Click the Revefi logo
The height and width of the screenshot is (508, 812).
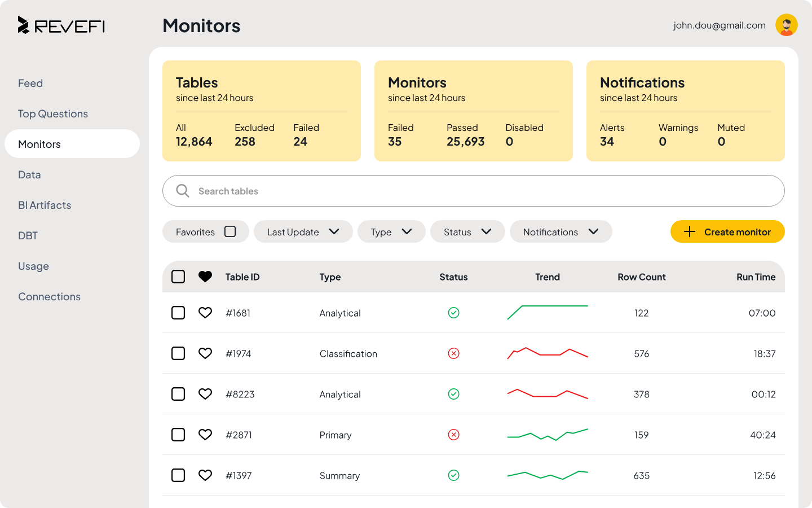(61, 25)
